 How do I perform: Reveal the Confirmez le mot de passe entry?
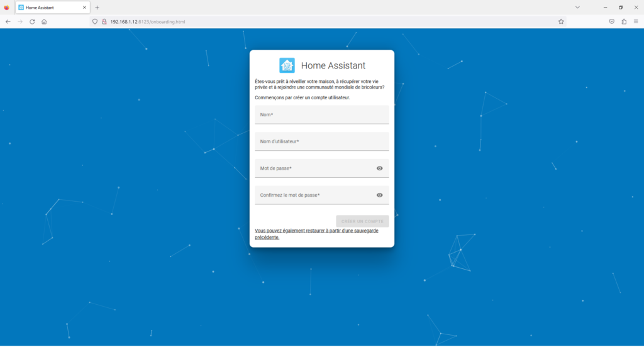pos(379,195)
